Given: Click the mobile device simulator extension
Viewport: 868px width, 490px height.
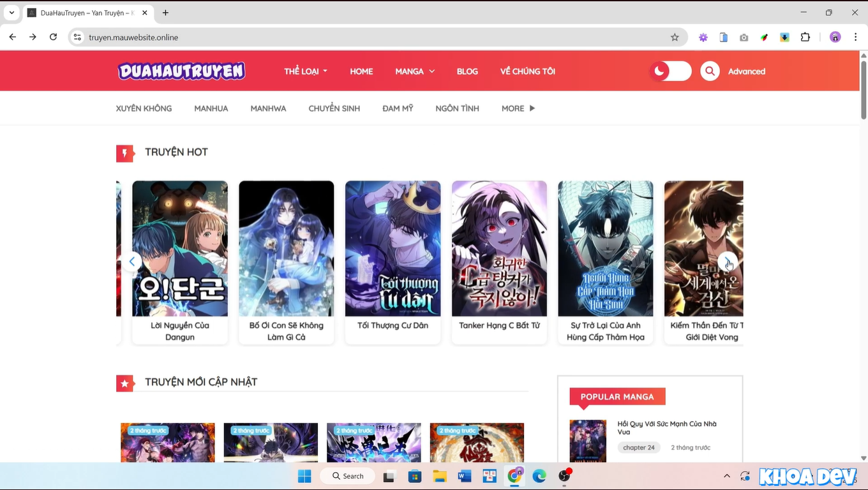Looking at the screenshot, I should pos(724,38).
